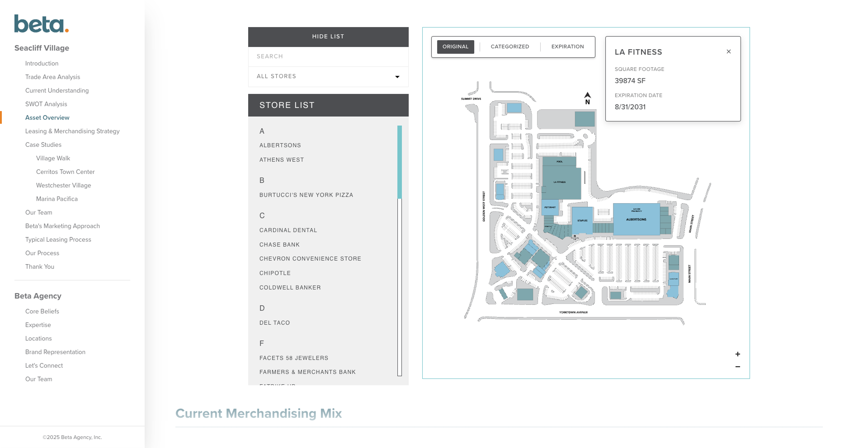Click the store list scrollbar thumb

click(x=400, y=162)
